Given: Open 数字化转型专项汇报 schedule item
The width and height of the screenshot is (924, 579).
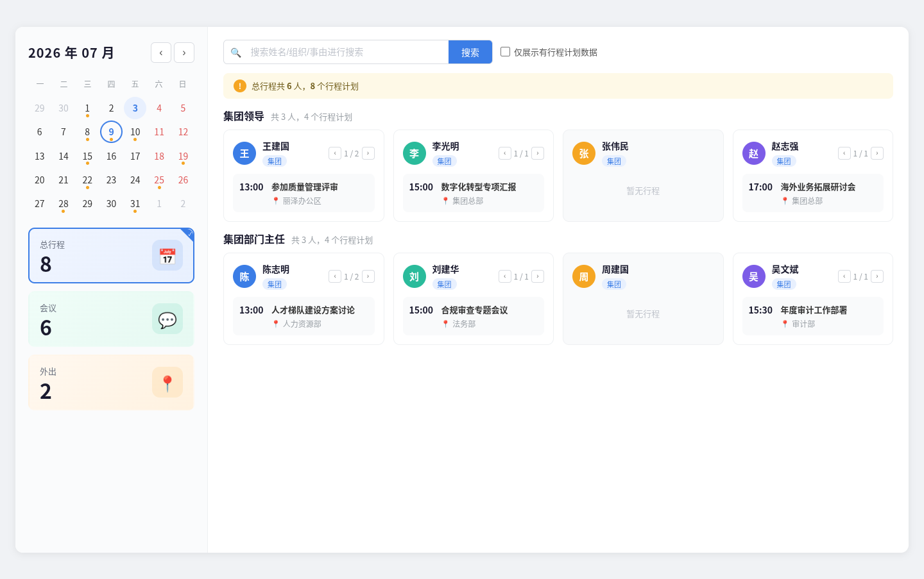Looking at the screenshot, I should click(474, 193).
